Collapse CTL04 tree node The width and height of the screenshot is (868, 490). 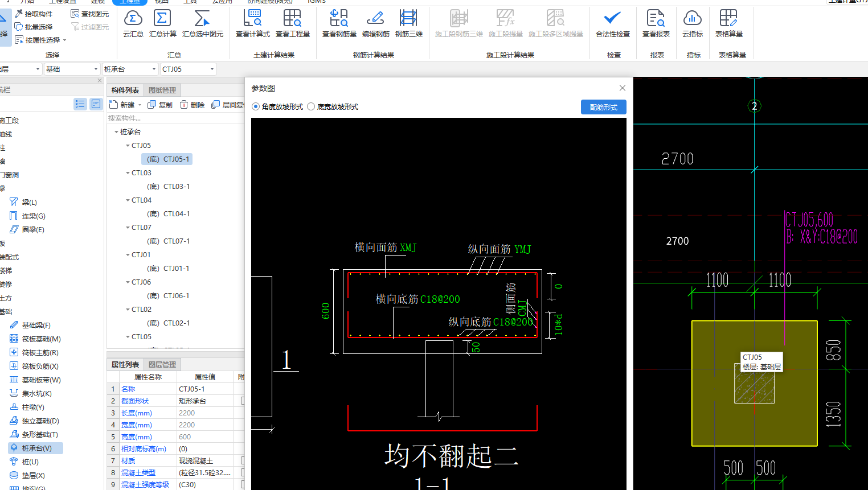(128, 200)
